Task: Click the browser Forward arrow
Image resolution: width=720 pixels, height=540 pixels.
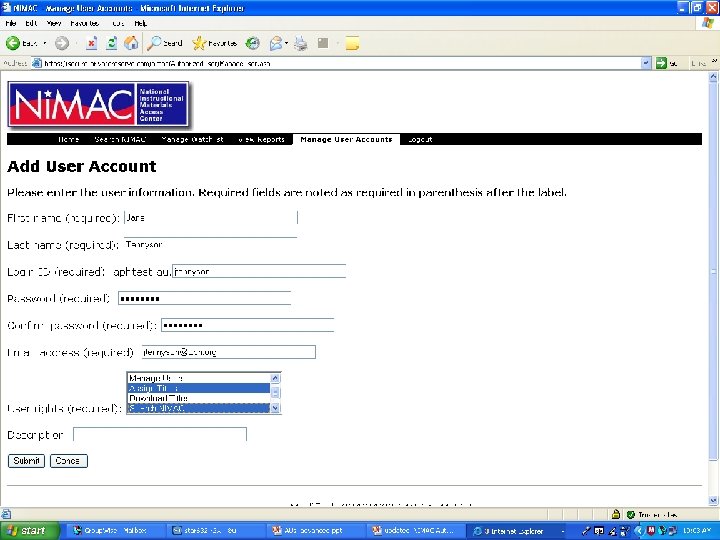Action: (x=62, y=43)
